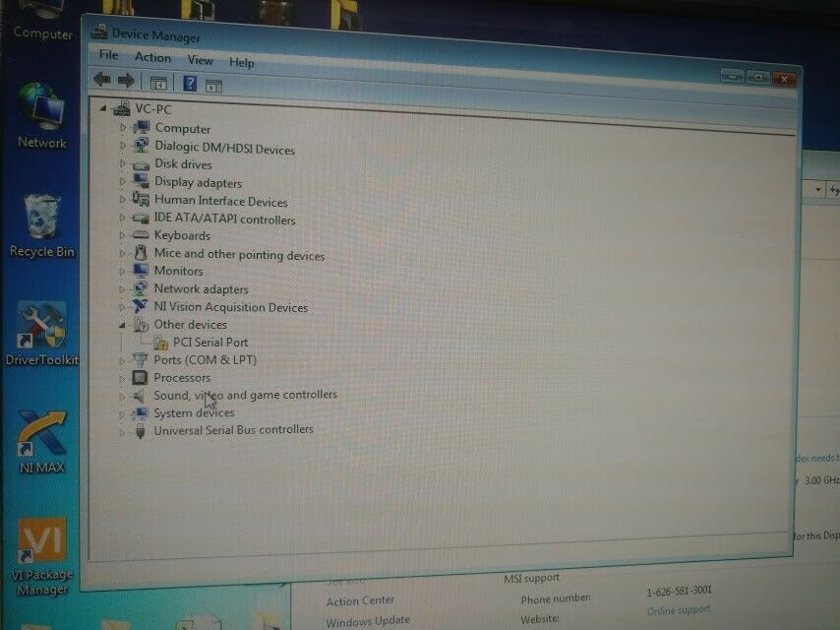Click the blue Help toolbar icon
Viewport: 840px width, 630px height.
point(190,84)
